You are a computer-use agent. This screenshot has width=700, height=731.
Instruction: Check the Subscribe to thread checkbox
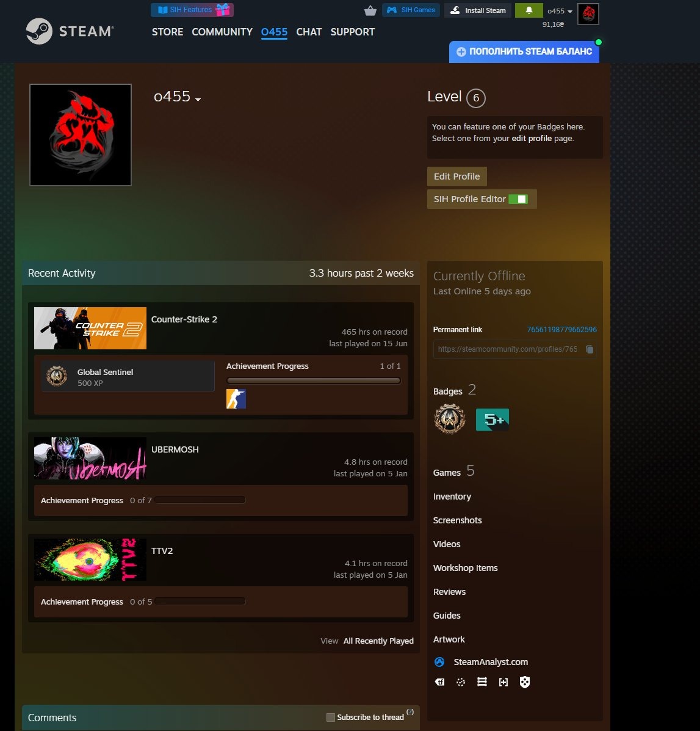(x=331, y=718)
